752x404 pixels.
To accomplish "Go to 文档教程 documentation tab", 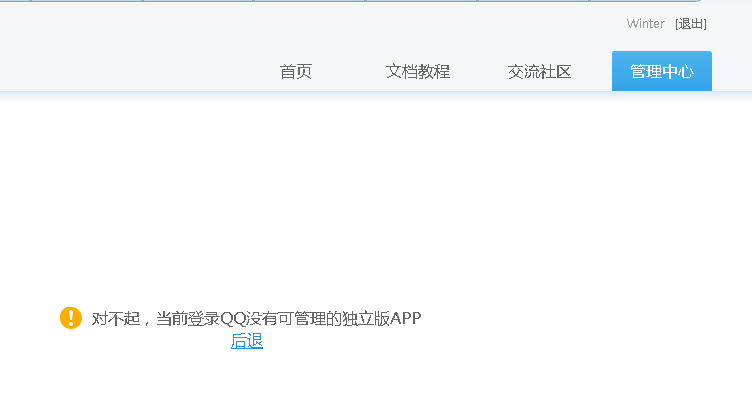I will click(x=418, y=71).
